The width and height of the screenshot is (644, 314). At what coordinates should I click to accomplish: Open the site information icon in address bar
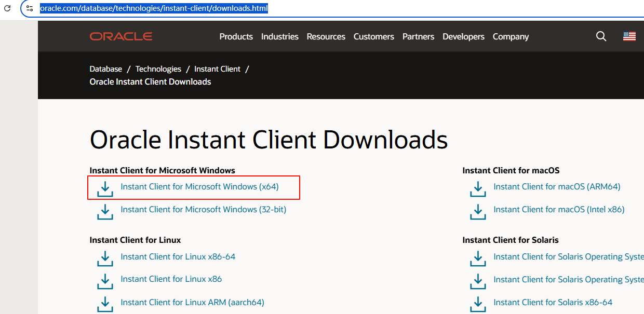(30, 8)
